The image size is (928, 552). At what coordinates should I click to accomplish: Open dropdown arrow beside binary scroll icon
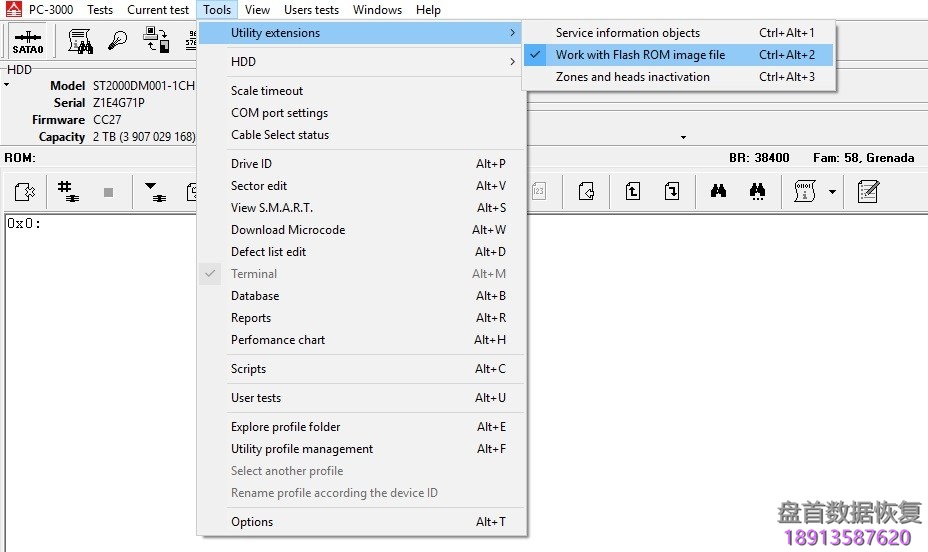pyautogui.click(x=832, y=192)
